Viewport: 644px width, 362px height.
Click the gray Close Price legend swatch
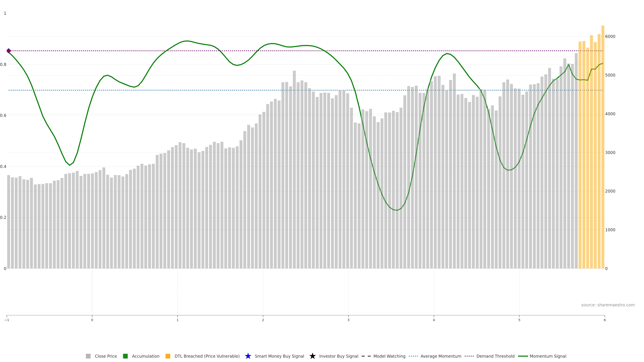[x=88, y=356]
